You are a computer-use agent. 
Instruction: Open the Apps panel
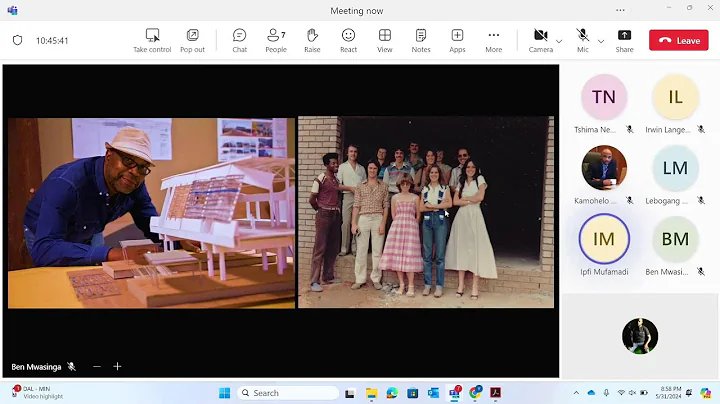pos(457,36)
